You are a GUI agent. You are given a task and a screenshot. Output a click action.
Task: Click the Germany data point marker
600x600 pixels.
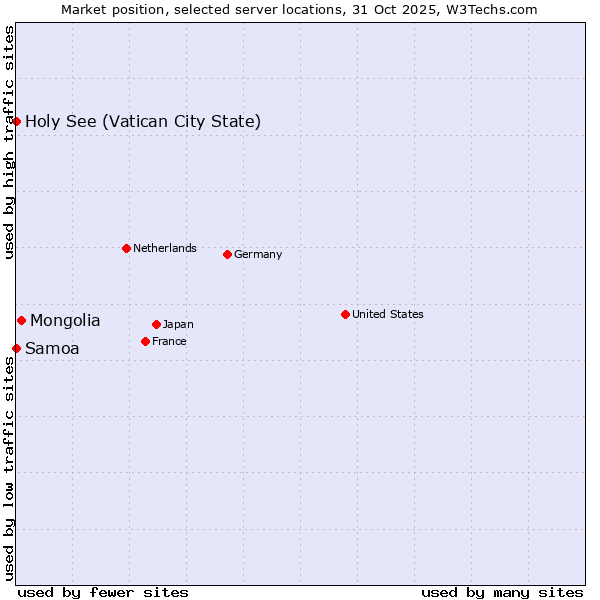pyautogui.click(x=227, y=254)
